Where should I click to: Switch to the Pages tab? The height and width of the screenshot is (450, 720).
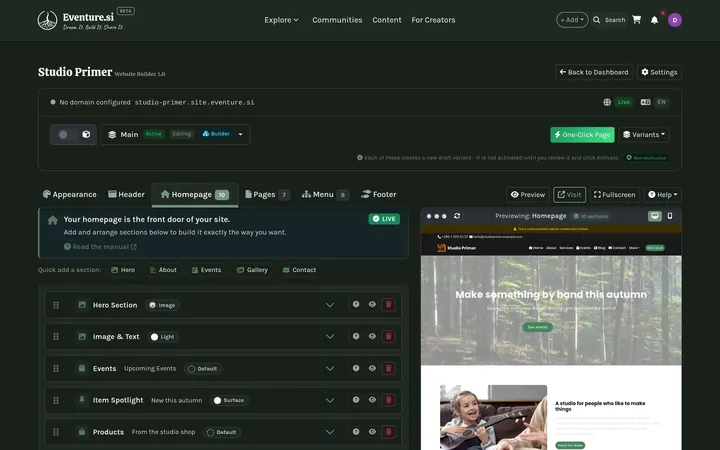click(267, 194)
